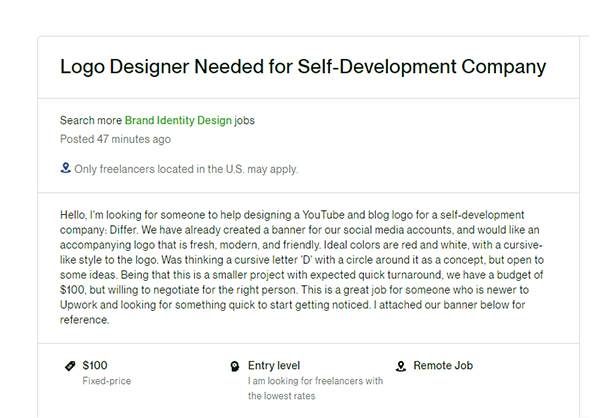
Task: Click the lowest rates description text
Action: coord(316,388)
